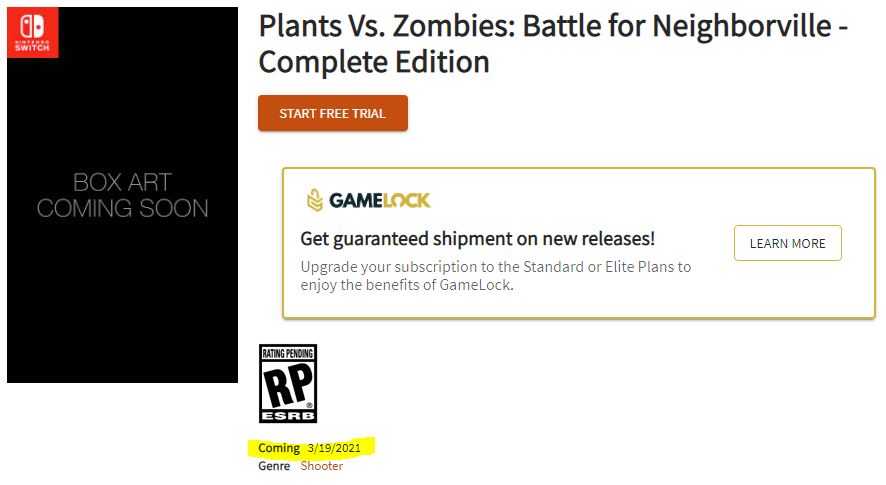The image size is (886, 485).
Task: Click the highlighted Coming label
Action: (279, 447)
